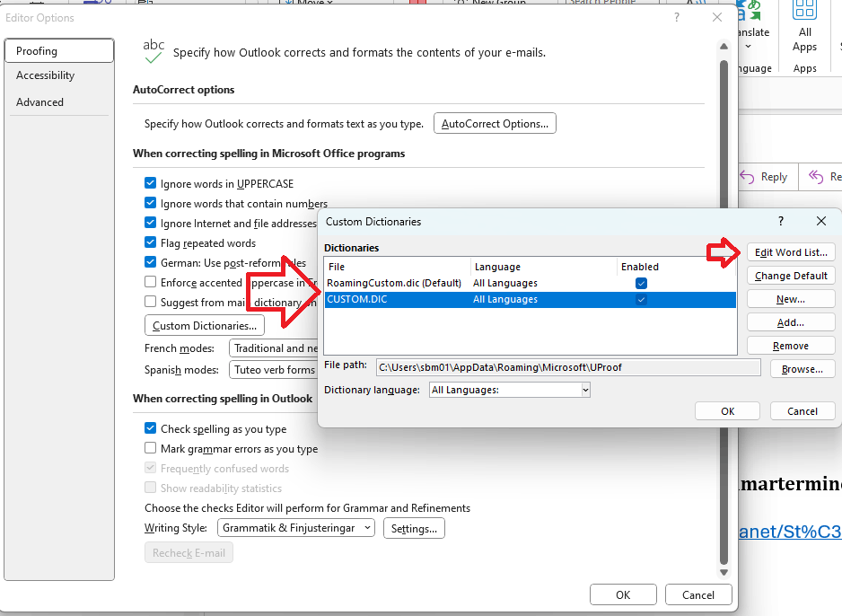Click grammar Settings button
Image resolution: width=842 pixels, height=616 pixels.
click(414, 529)
